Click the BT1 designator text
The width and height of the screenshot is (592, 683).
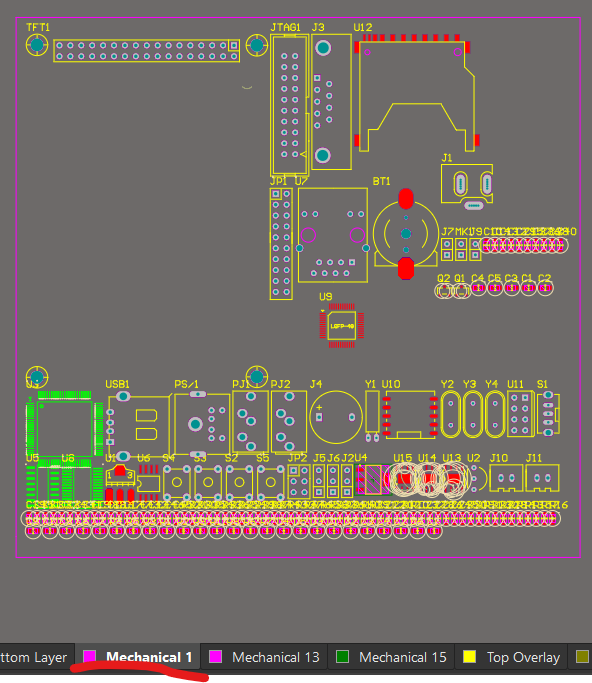(382, 181)
